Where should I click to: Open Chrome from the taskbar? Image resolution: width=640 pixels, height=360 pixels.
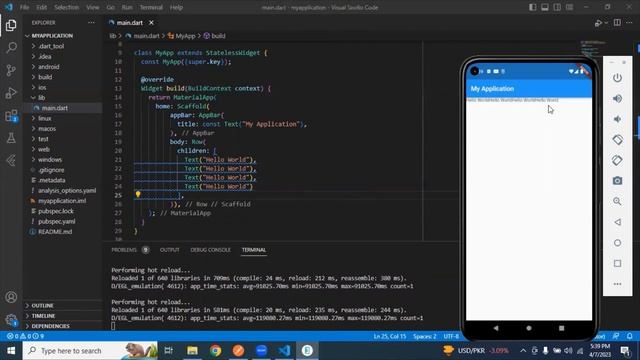point(215,351)
